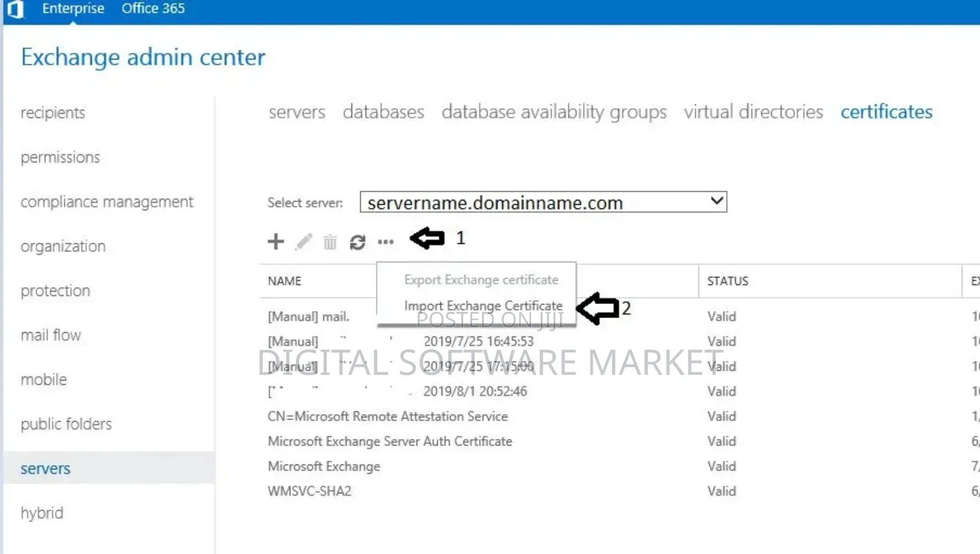
Task: Go to organization in sidebar
Action: pyautogui.click(x=63, y=246)
